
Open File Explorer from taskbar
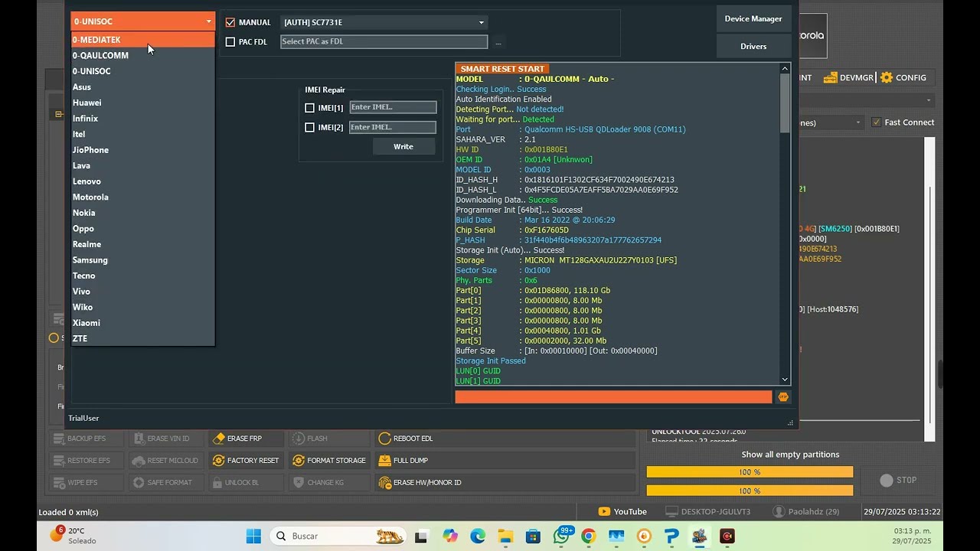tap(505, 536)
